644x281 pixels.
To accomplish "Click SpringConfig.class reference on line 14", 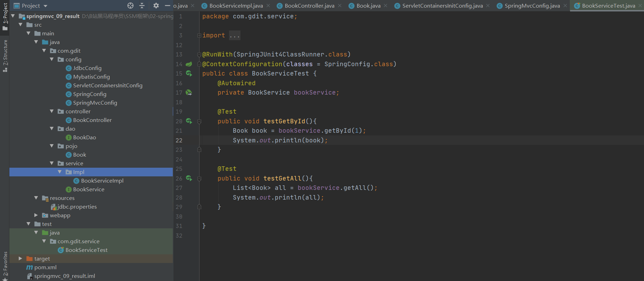I will pos(358,64).
